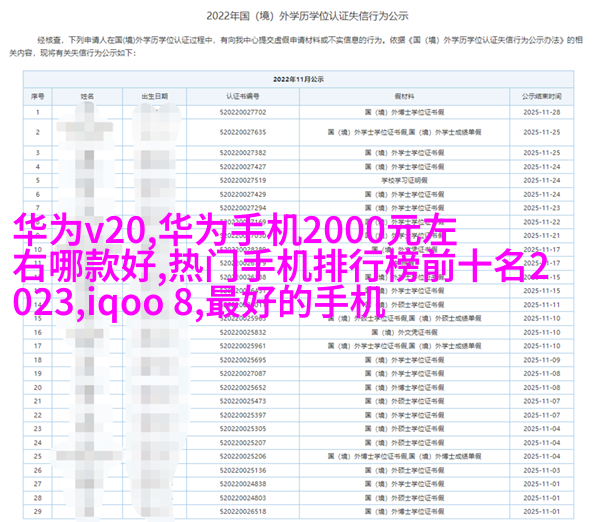Image resolution: width=600 pixels, height=522 pixels.
Task: Click the "认证书编号" column header
Action: pyautogui.click(x=243, y=96)
